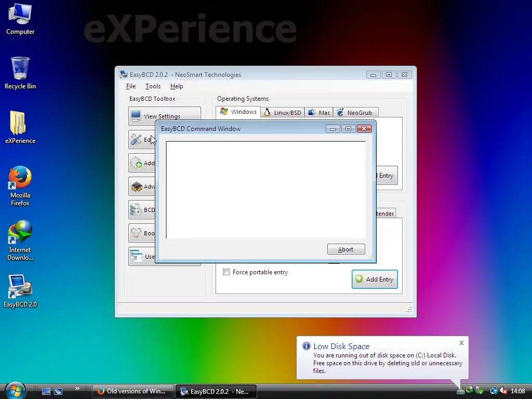Viewport: 532px width, 399px height.
Task: Close the Low Disk Space balloon notification
Action: (461, 343)
